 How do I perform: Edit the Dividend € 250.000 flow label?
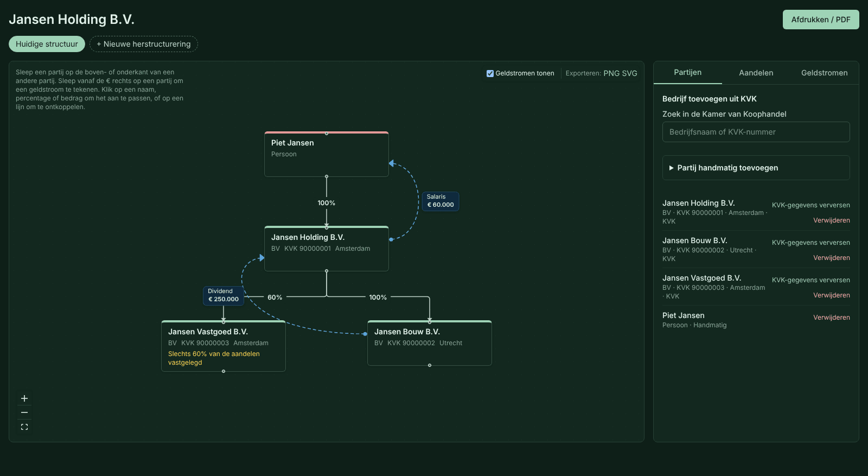(224, 296)
